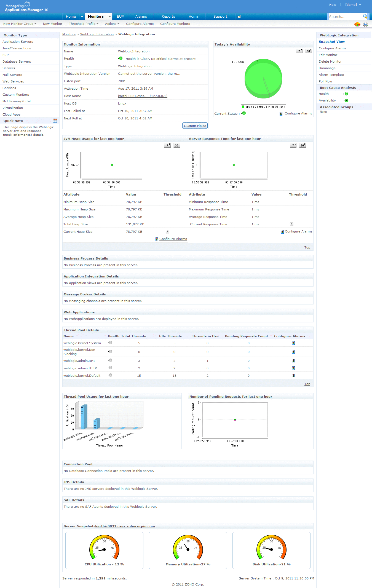Click Health status icon under Root Cause Analysis
Screen dimensions: 372x588
(346, 94)
